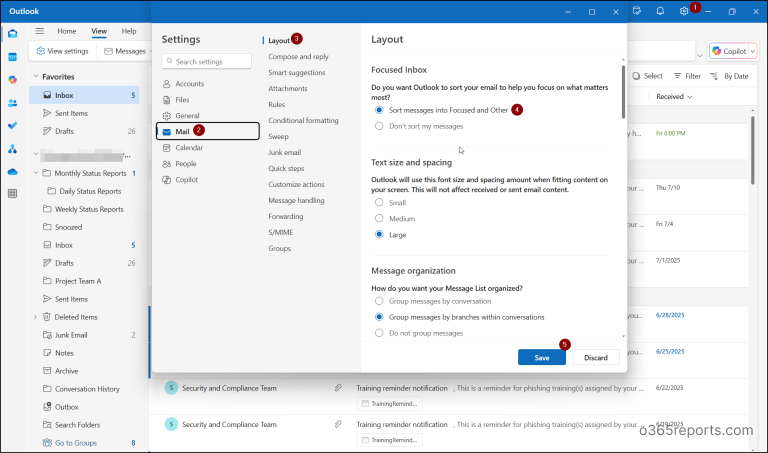Select Small text size radio button
The width and height of the screenshot is (768, 453).
click(x=379, y=202)
